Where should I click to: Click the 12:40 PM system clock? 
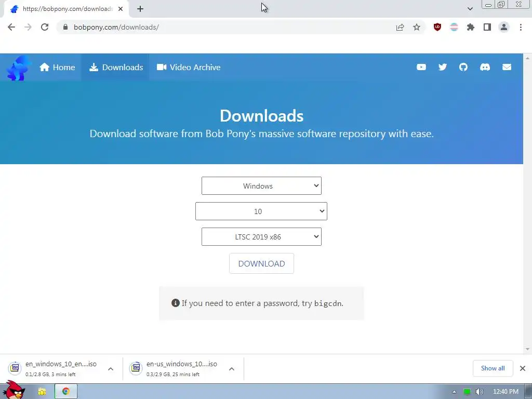tap(506, 392)
